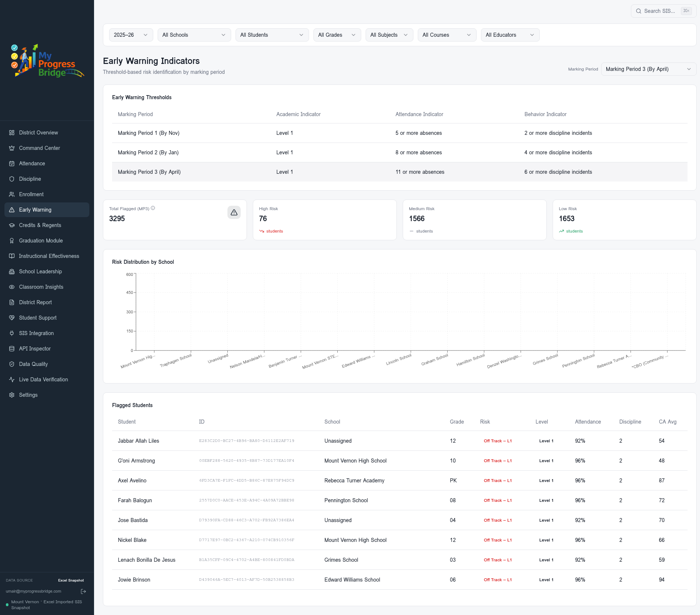Open Student Support page
Image resolution: width=700 pixels, height=615 pixels.
(x=47, y=318)
